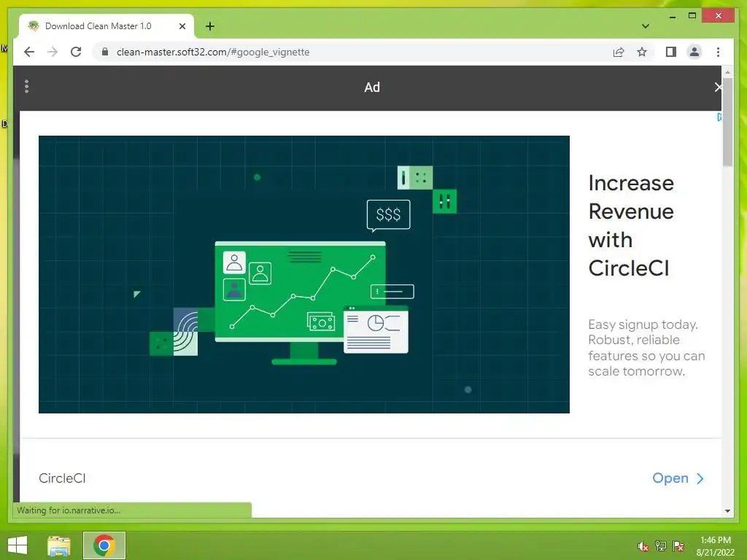
Task: Open Chrome three-dot menu
Action: click(718, 52)
